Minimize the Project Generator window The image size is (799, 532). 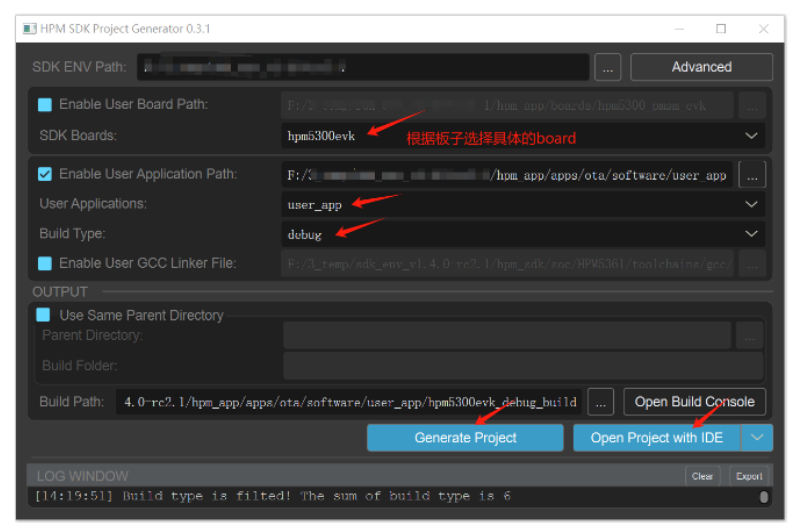[679, 29]
